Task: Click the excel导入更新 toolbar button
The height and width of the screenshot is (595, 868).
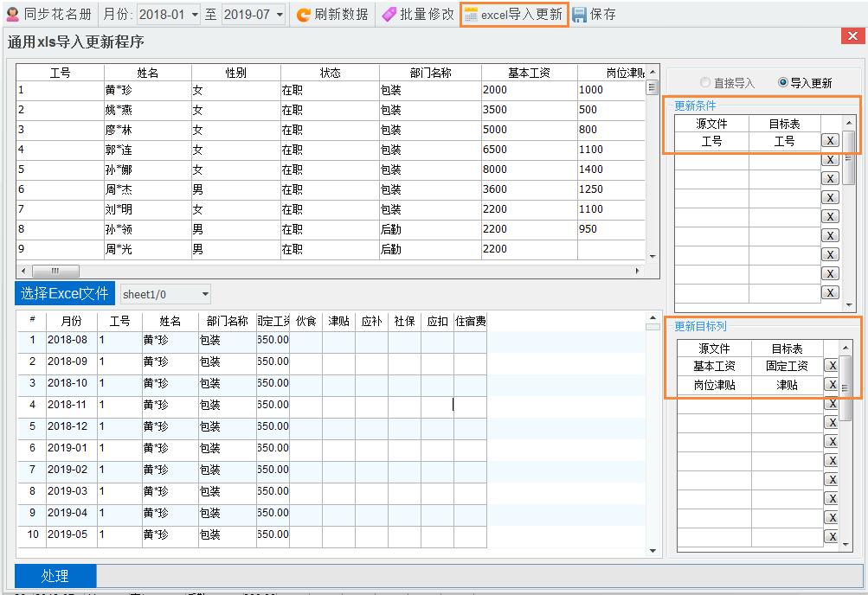Action: tap(514, 15)
